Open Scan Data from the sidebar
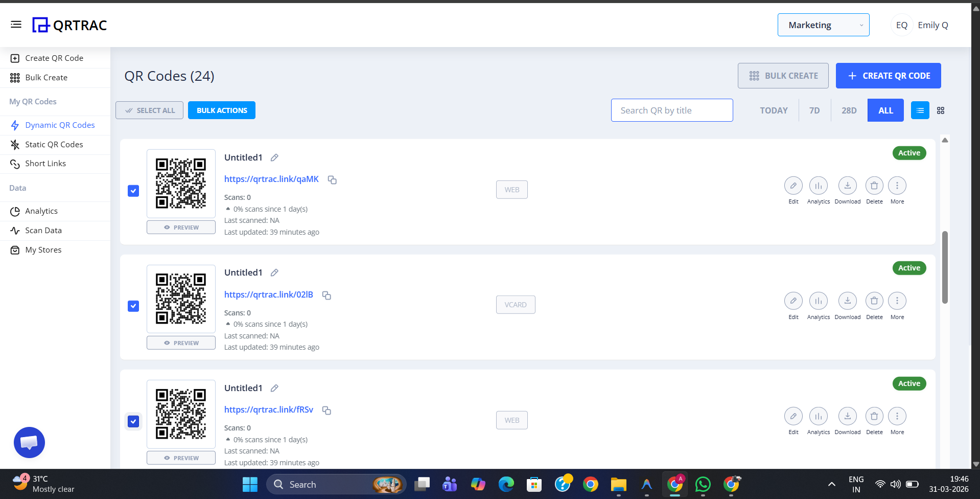The height and width of the screenshot is (499, 980). click(43, 230)
